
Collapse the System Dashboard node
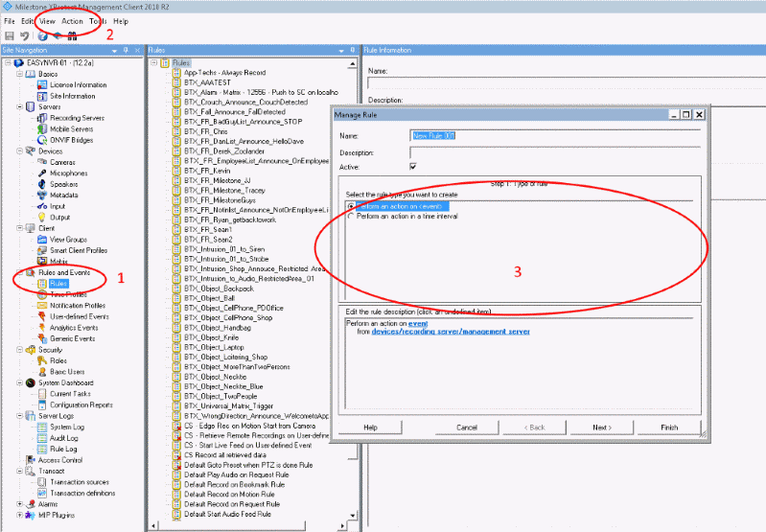pyautogui.click(x=19, y=383)
